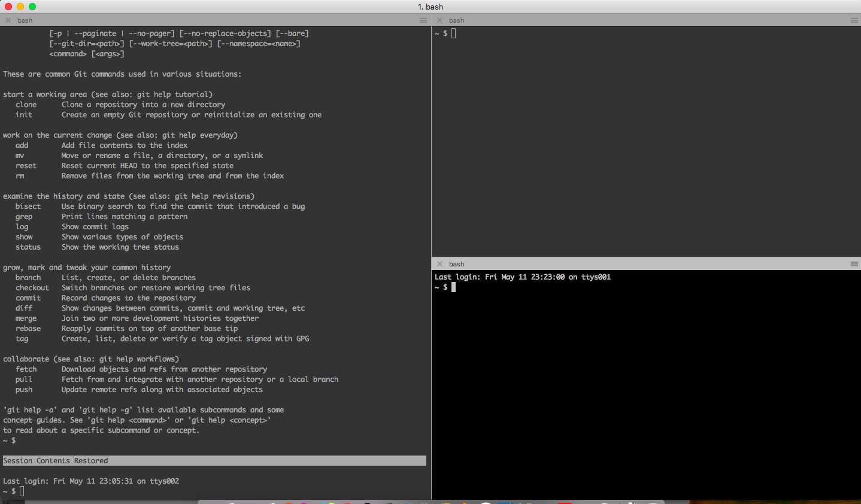861x504 pixels.
Task: Click the "1. bash" window title
Action: click(x=430, y=7)
